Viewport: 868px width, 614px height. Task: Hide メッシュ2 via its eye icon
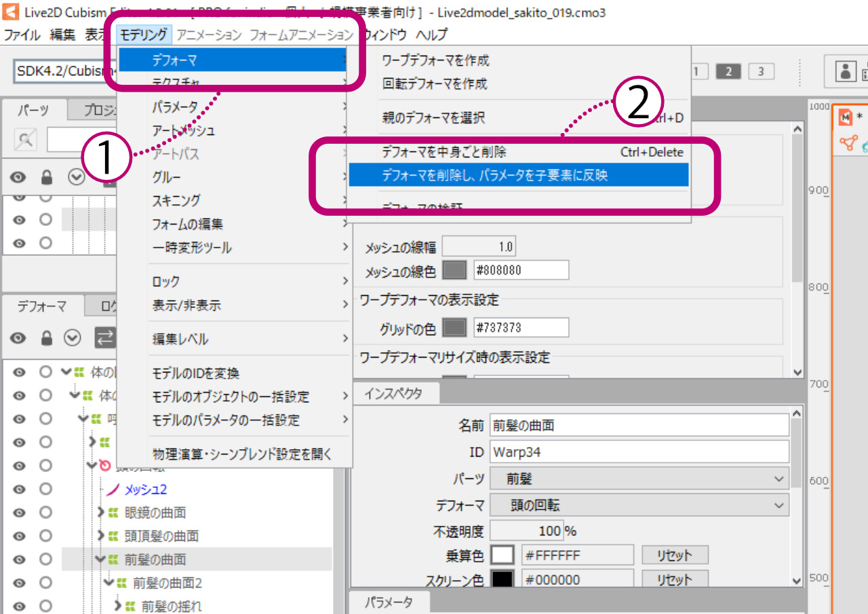18,489
